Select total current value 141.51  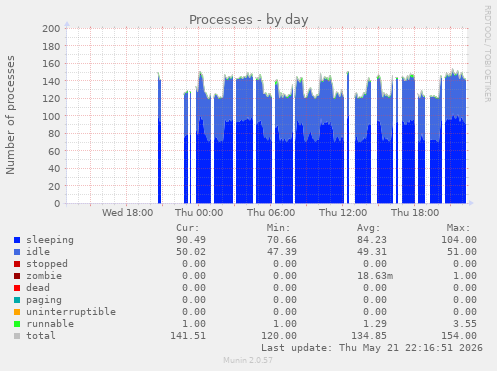(188, 336)
